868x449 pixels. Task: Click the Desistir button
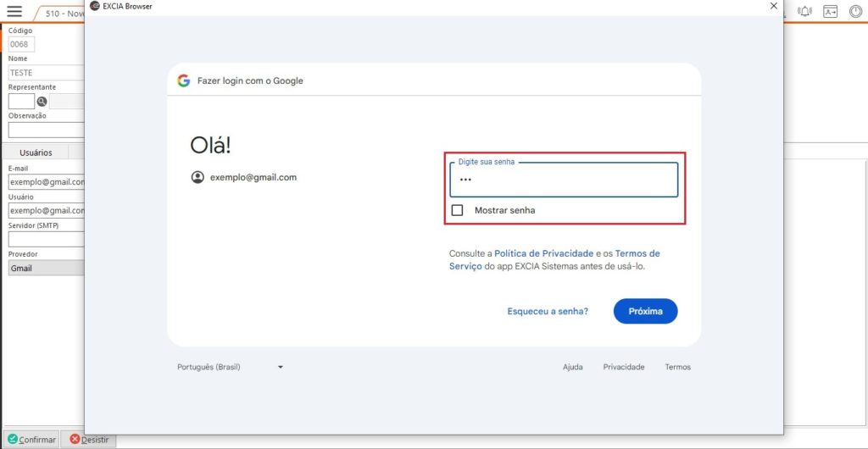pos(88,440)
